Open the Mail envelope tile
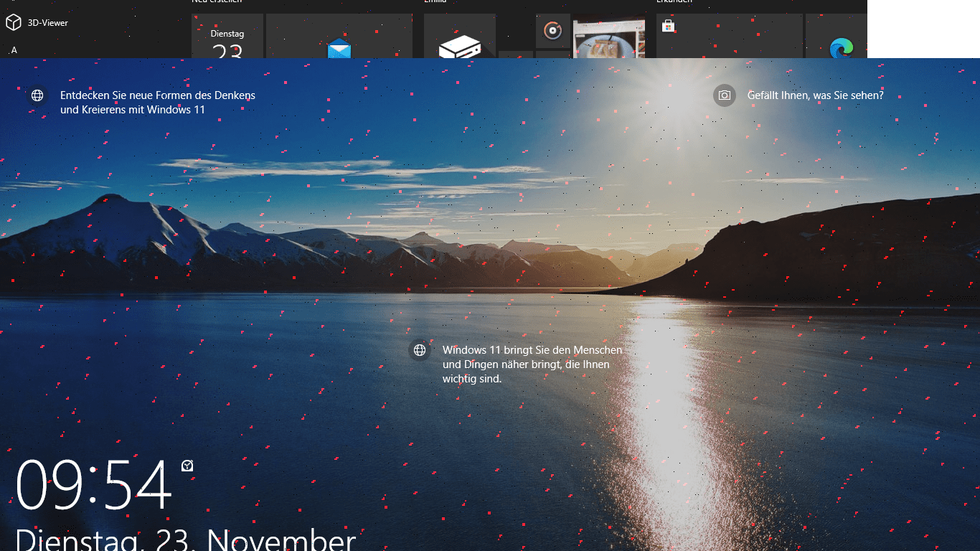 339,36
